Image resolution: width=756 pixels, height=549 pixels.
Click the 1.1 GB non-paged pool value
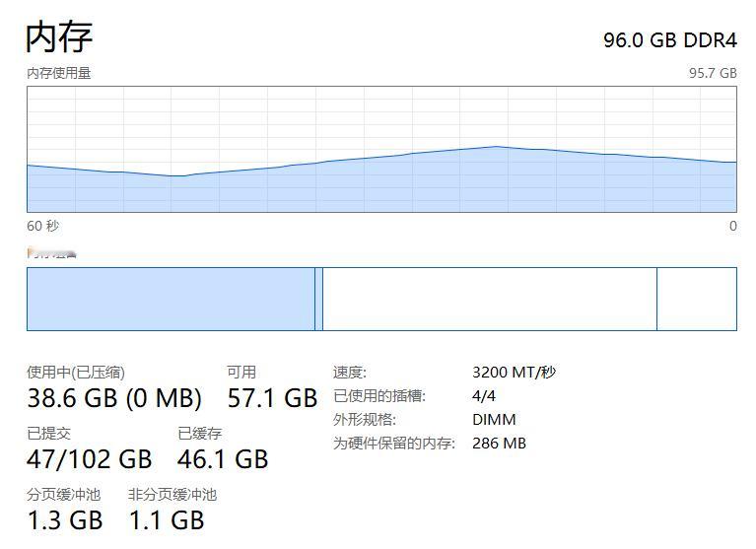point(167,520)
